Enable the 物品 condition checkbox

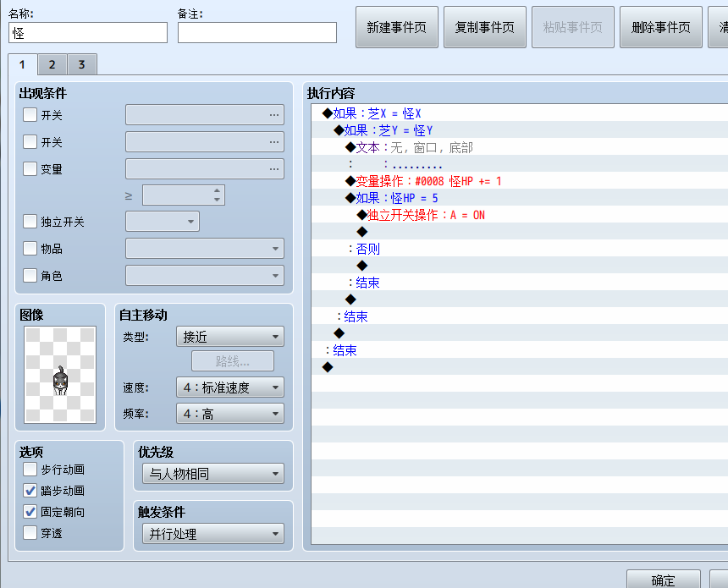[30, 248]
